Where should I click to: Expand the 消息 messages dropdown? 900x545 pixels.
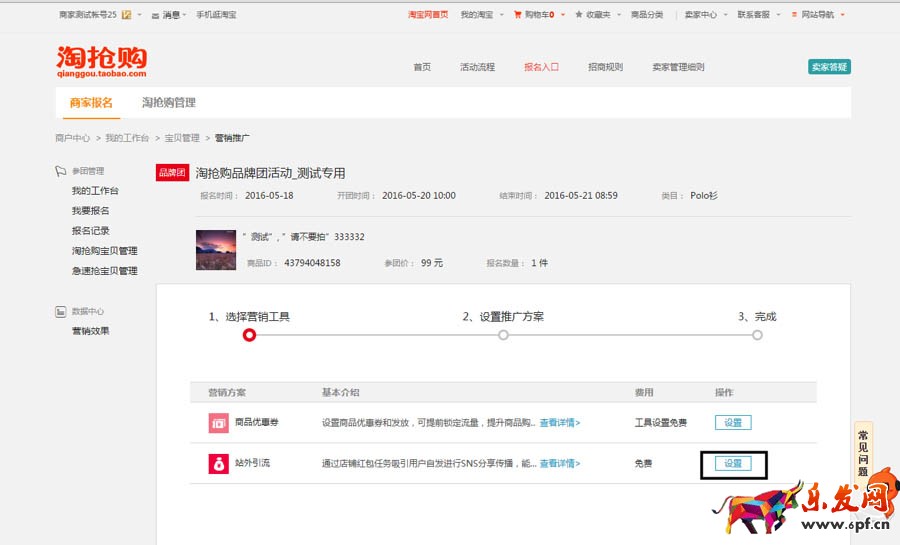(x=173, y=15)
